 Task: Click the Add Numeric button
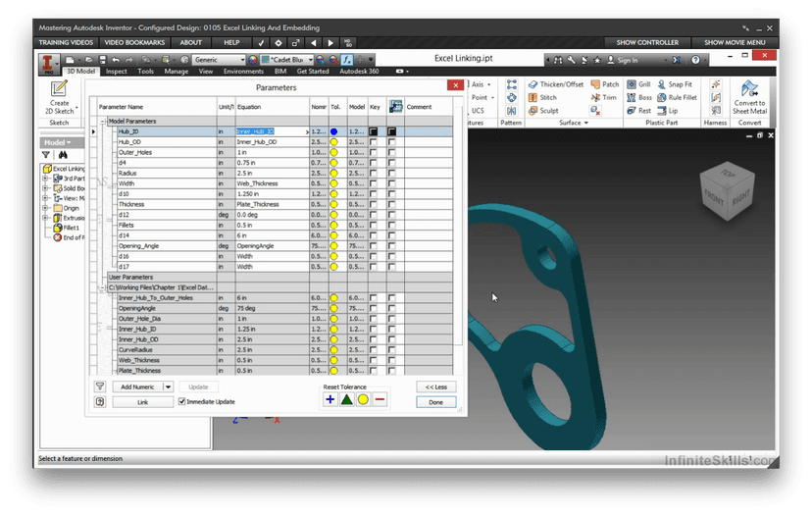(x=137, y=386)
